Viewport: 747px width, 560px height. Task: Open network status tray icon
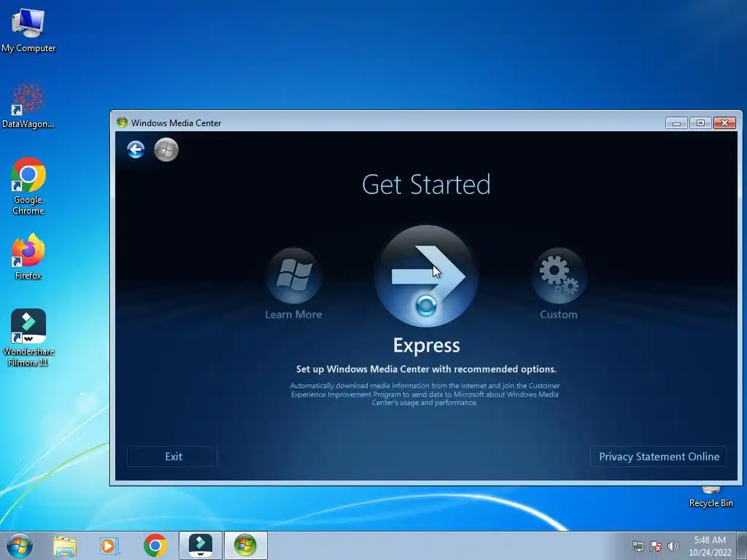(638, 546)
